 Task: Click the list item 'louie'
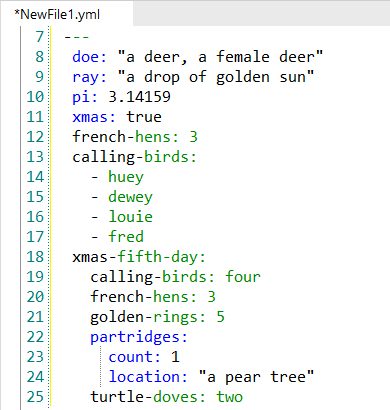point(131,217)
